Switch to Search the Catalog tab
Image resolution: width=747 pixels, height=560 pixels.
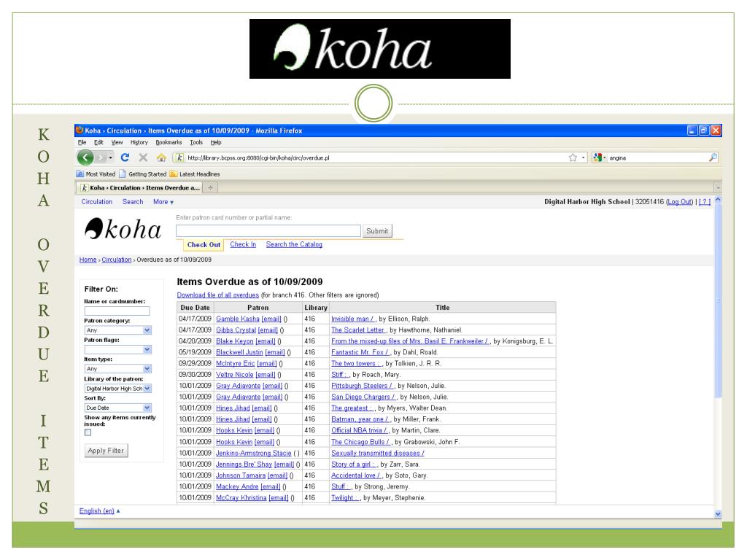point(294,244)
